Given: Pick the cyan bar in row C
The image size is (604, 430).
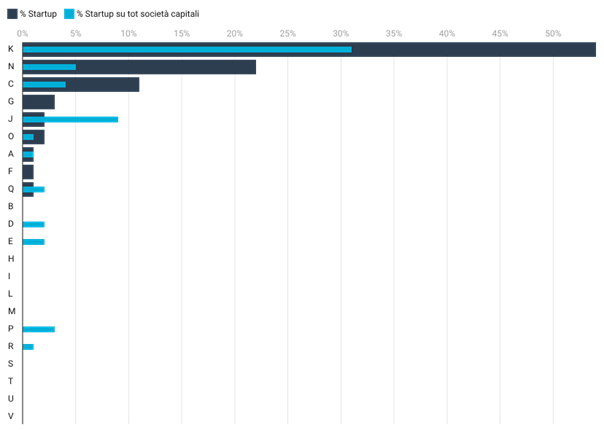Looking at the screenshot, I should pos(44,84).
